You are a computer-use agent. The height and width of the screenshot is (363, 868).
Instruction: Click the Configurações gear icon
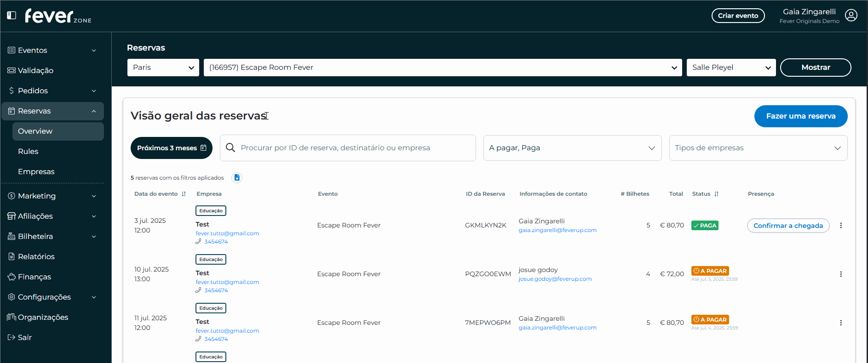coord(11,297)
